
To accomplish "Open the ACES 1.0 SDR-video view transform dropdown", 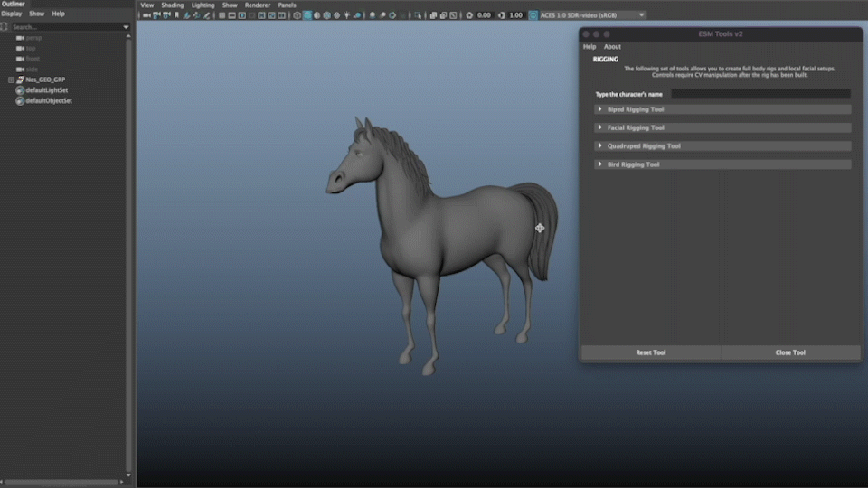I will 592,15.
